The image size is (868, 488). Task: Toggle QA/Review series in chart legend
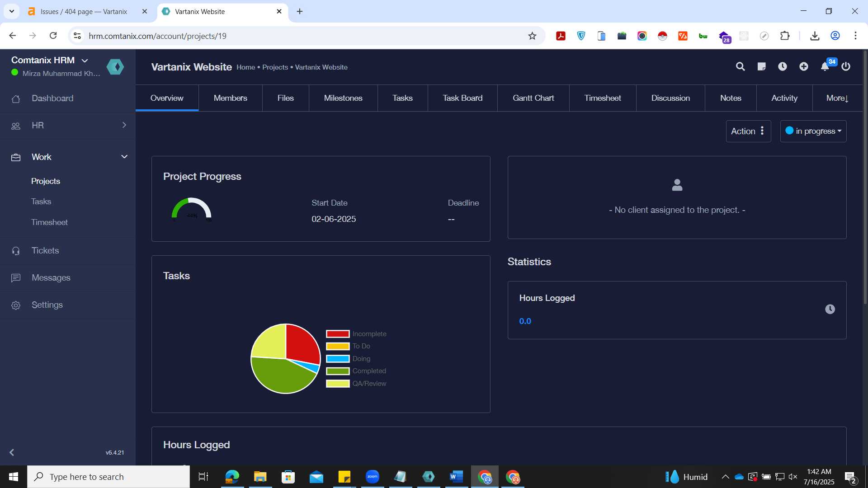356,384
